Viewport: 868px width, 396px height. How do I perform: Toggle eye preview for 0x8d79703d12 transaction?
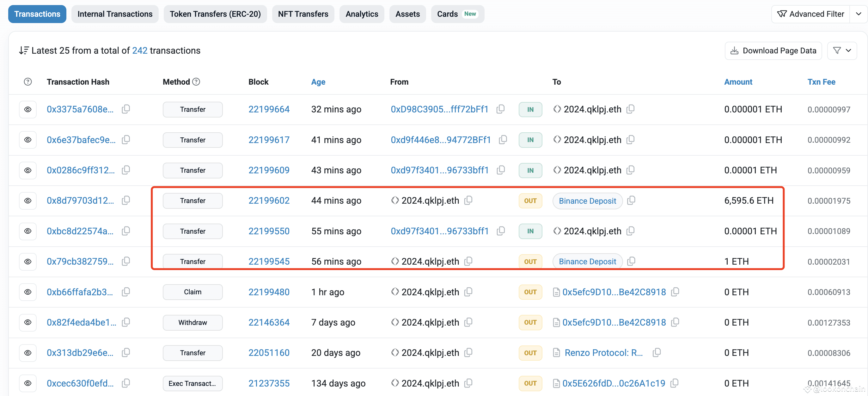[28, 201]
